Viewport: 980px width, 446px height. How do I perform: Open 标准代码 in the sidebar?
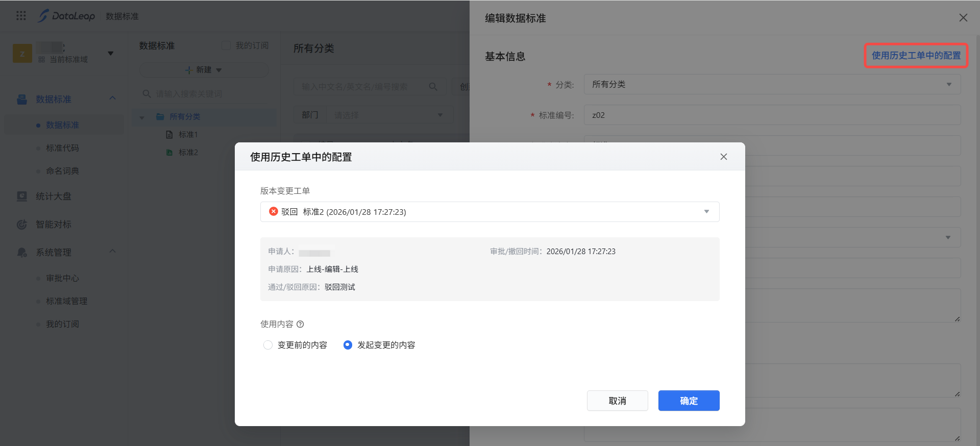(62, 148)
